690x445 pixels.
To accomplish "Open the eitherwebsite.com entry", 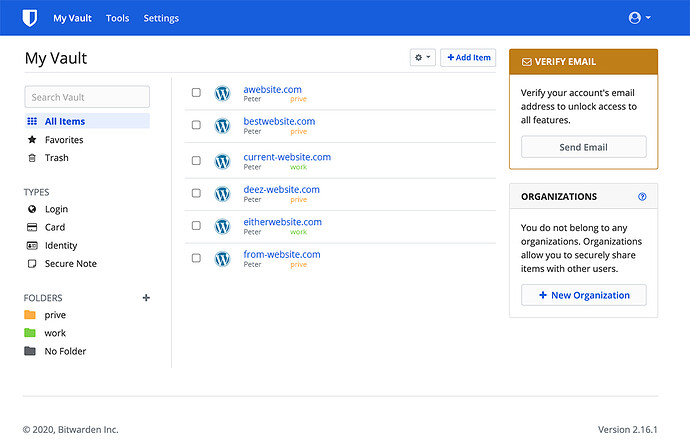I will pyautogui.click(x=283, y=222).
